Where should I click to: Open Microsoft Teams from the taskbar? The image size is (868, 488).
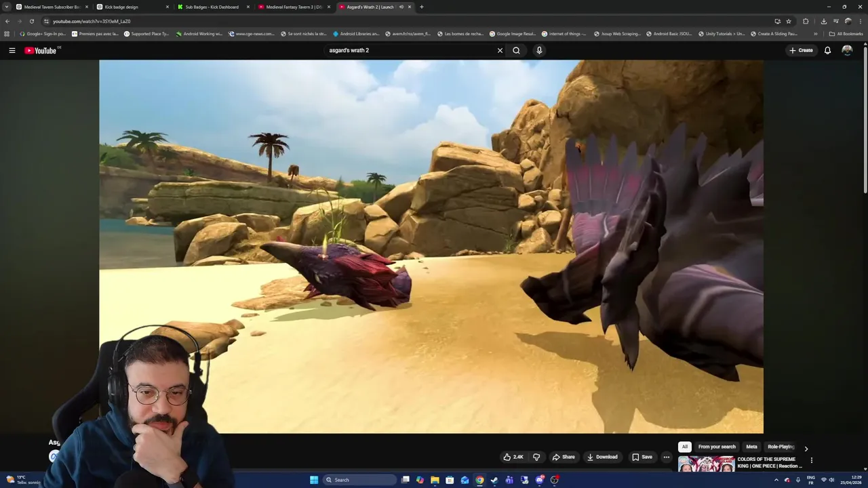coord(509,480)
